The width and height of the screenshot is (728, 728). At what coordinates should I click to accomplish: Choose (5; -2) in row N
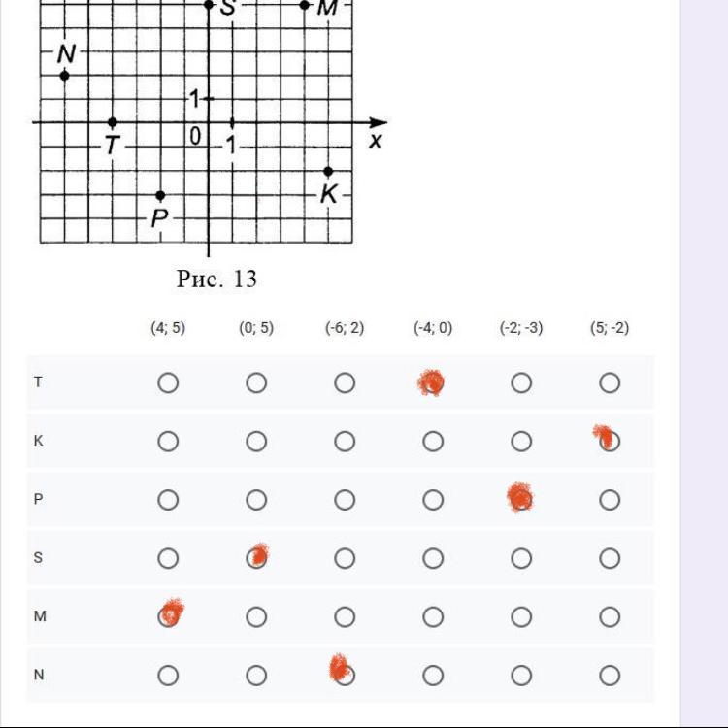(x=610, y=676)
